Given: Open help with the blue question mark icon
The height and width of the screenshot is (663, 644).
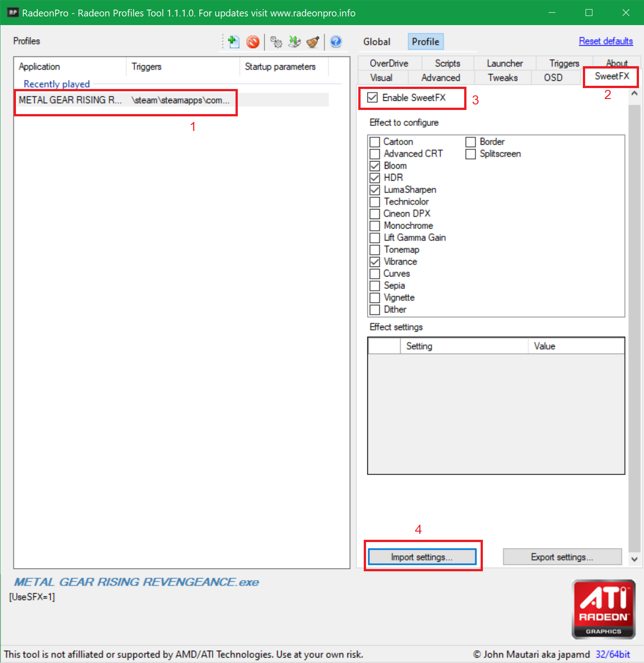Looking at the screenshot, I should click(336, 42).
